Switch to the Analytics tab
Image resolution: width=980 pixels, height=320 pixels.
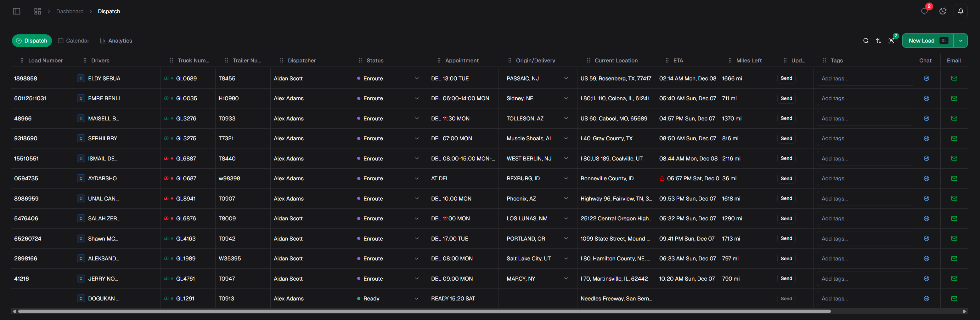tap(116, 40)
